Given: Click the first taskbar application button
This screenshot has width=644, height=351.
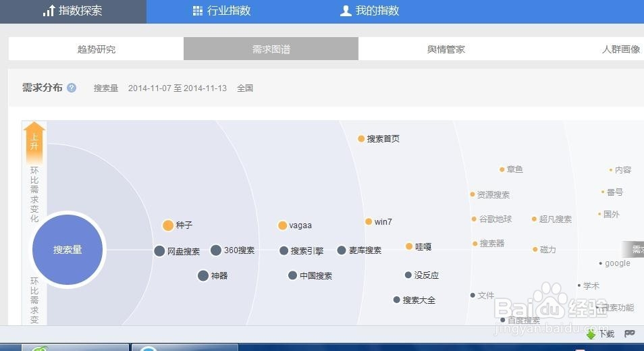Looking at the screenshot, I should pyautogui.click(x=75, y=348).
